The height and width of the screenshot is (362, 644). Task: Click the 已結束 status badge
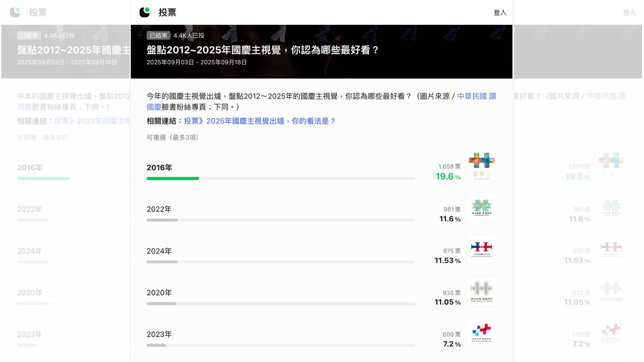point(158,35)
